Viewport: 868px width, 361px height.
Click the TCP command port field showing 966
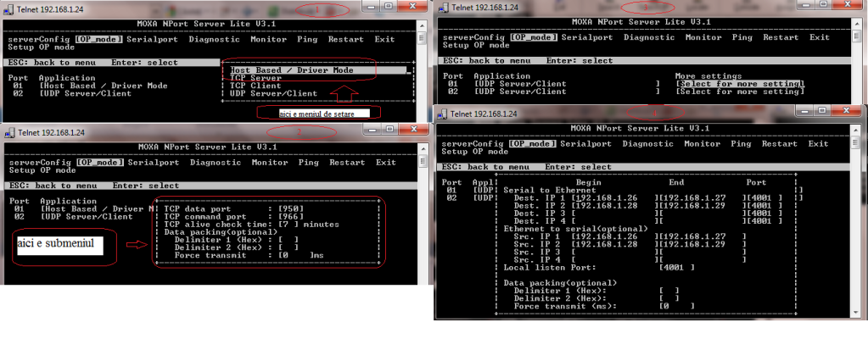pos(289,216)
